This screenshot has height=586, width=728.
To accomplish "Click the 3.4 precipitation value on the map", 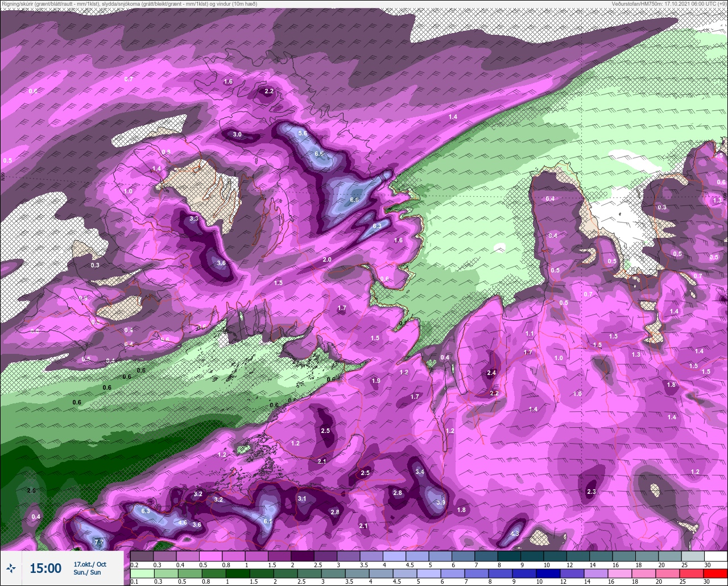I will [420, 472].
